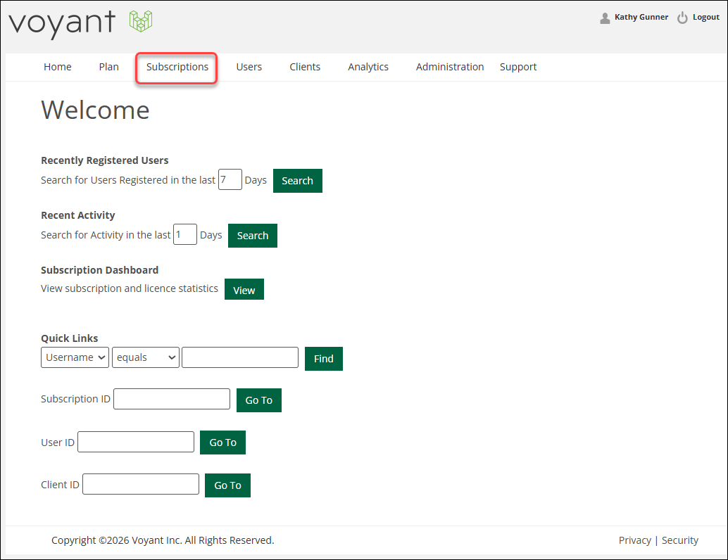Viewport: 728px width, 560px height.
Task: Click the Quick Links heading
Action: pos(69,338)
